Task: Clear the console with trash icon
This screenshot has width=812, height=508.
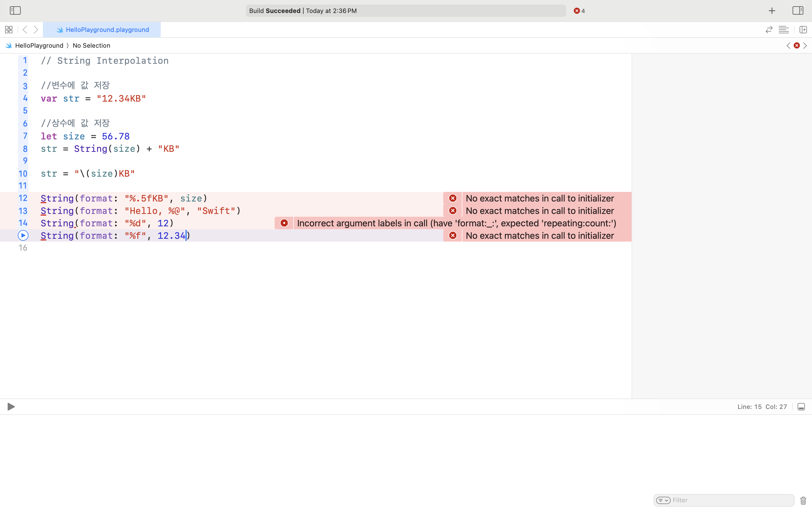Action: pos(803,500)
